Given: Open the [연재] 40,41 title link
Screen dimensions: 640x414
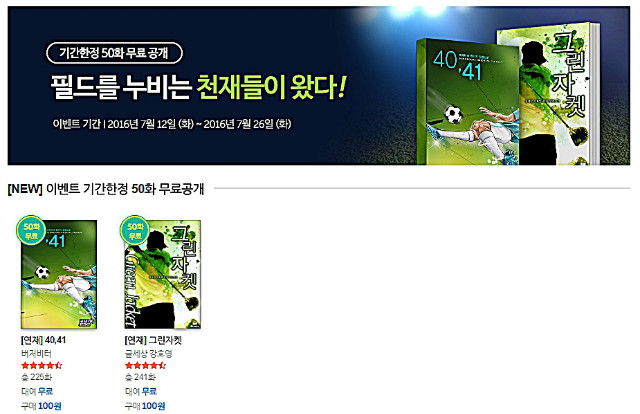Looking at the screenshot, I should (43, 340).
